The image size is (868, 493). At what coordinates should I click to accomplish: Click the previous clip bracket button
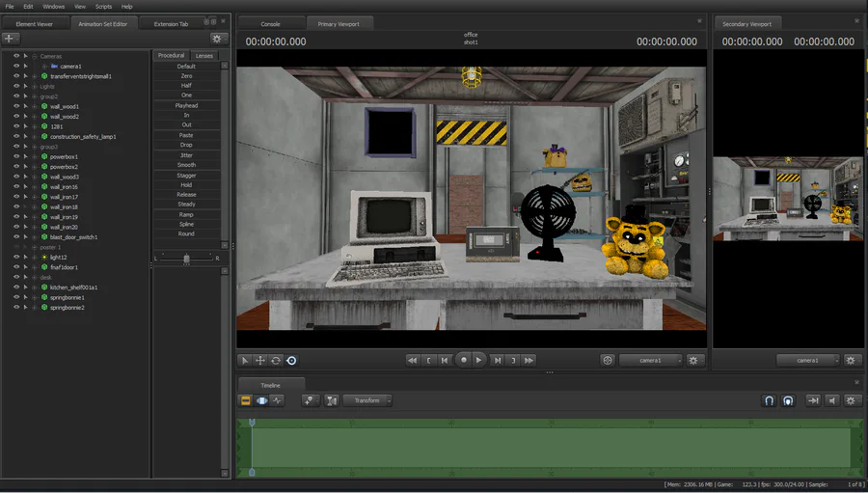click(x=428, y=361)
